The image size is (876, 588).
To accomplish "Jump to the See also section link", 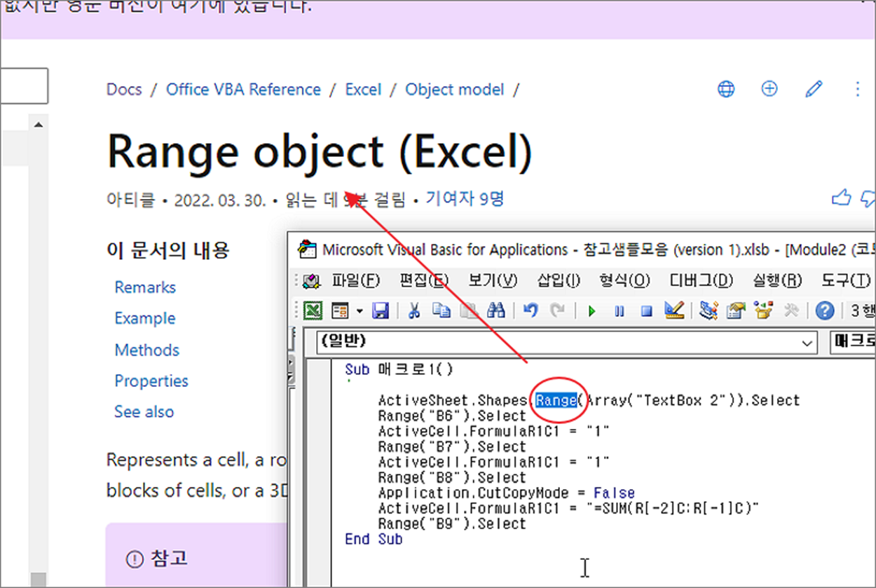I will coord(144,411).
